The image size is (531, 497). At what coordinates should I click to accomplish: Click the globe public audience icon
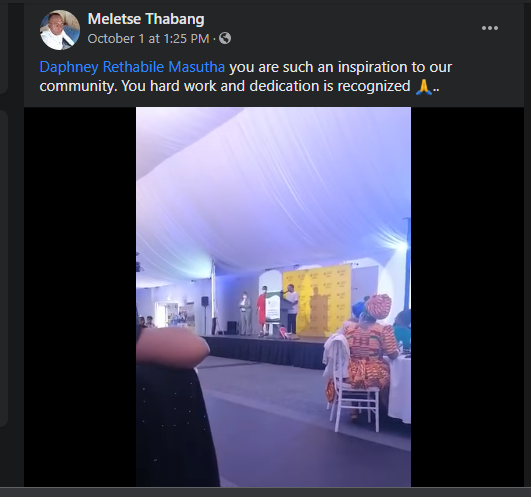click(225, 38)
